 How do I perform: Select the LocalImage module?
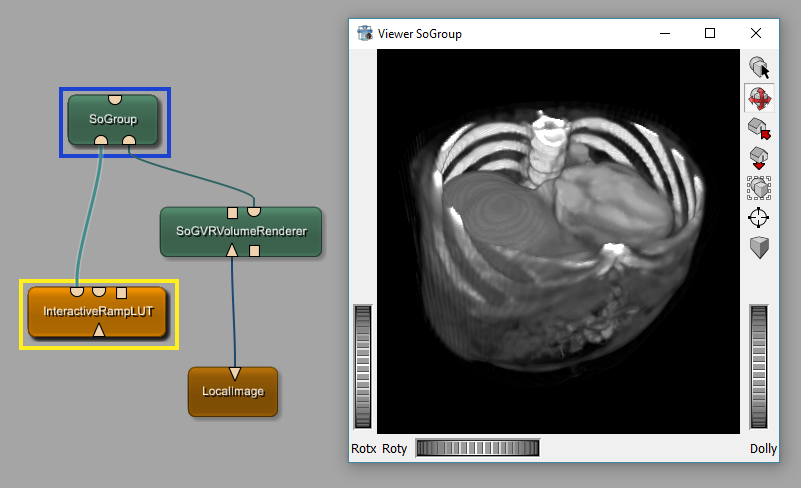(x=233, y=392)
